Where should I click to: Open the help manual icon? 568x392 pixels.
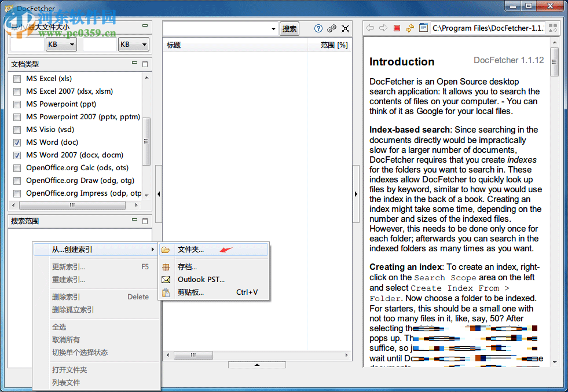pyautogui.click(x=318, y=28)
